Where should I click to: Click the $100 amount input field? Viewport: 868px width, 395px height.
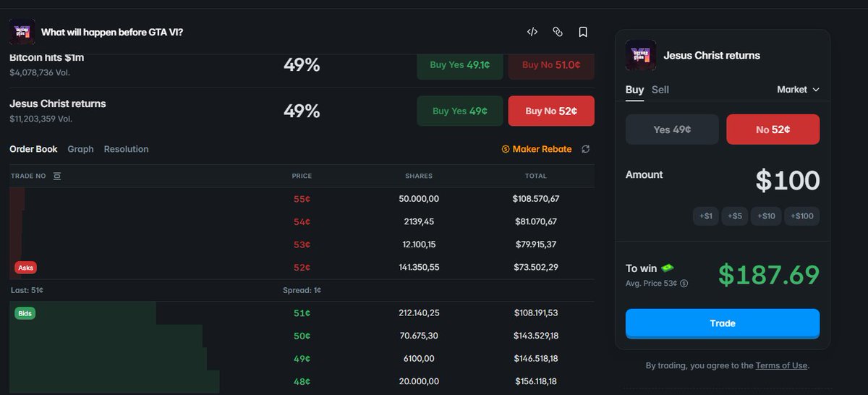click(x=787, y=180)
